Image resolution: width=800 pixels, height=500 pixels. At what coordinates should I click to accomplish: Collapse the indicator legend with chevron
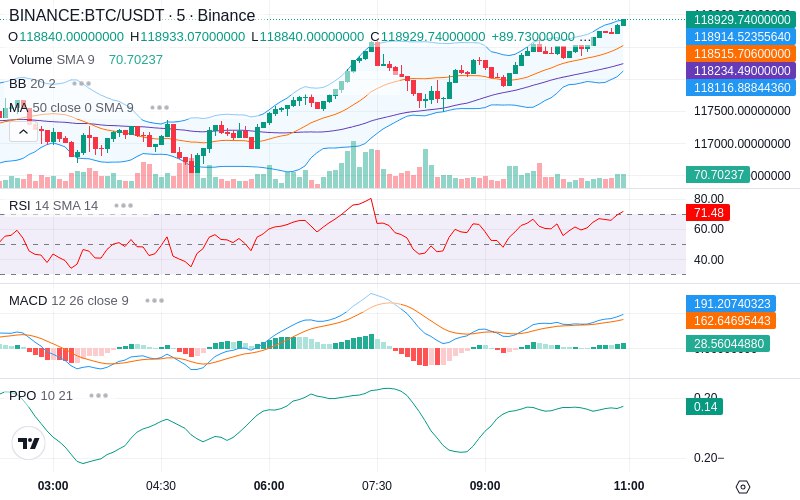tap(23, 133)
